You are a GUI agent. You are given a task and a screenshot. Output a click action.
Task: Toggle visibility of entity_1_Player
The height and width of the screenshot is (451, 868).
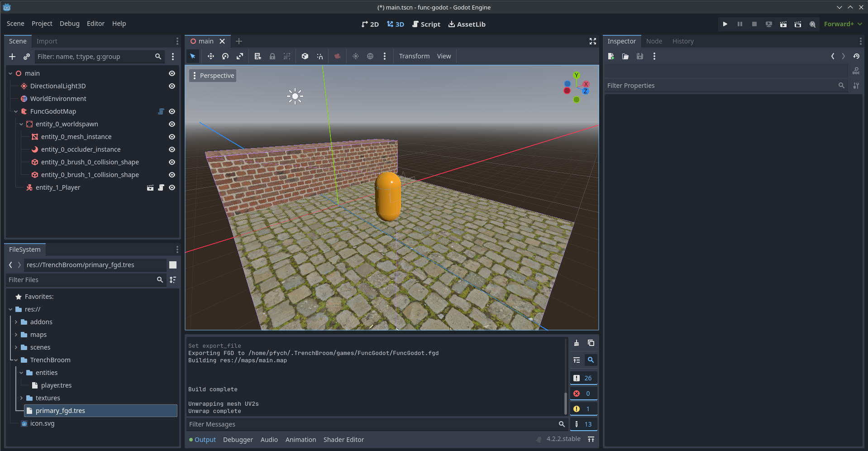click(x=172, y=187)
